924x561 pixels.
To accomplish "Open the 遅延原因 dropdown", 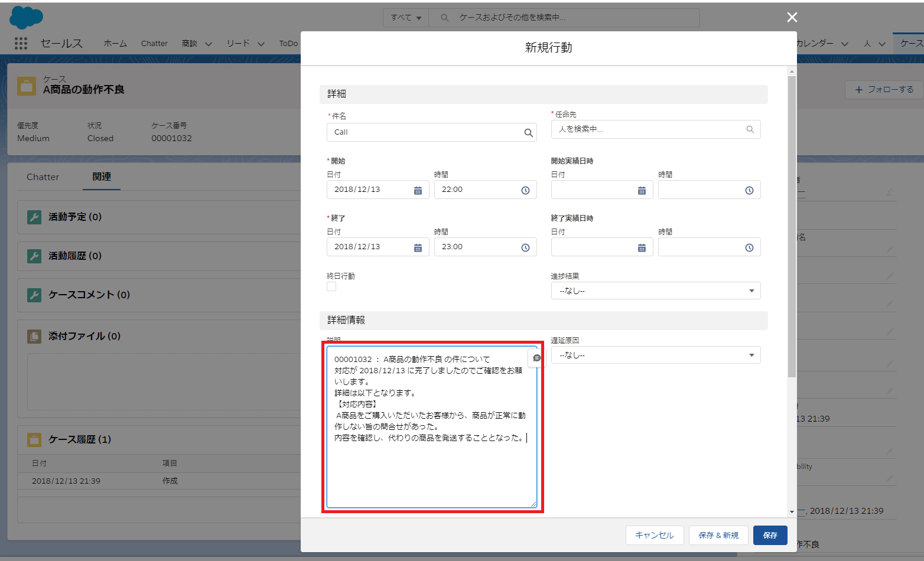I will click(656, 355).
